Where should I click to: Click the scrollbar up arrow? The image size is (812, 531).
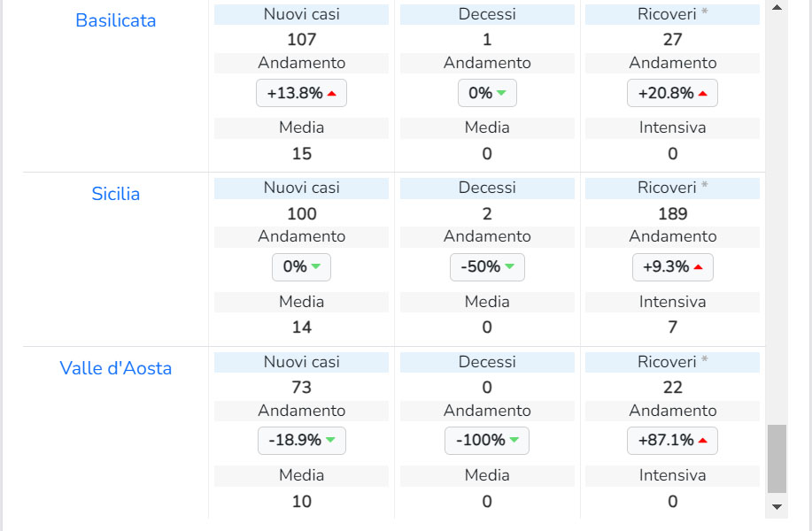[777, 7]
